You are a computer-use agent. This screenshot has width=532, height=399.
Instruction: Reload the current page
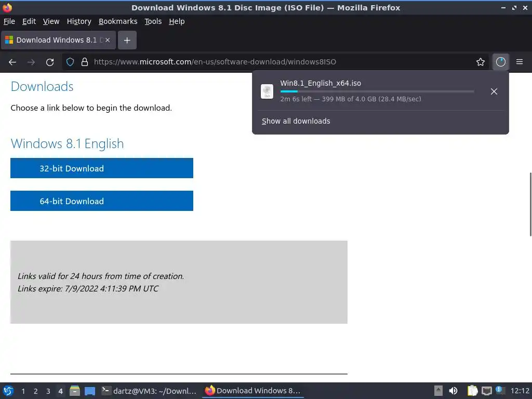(50, 62)
